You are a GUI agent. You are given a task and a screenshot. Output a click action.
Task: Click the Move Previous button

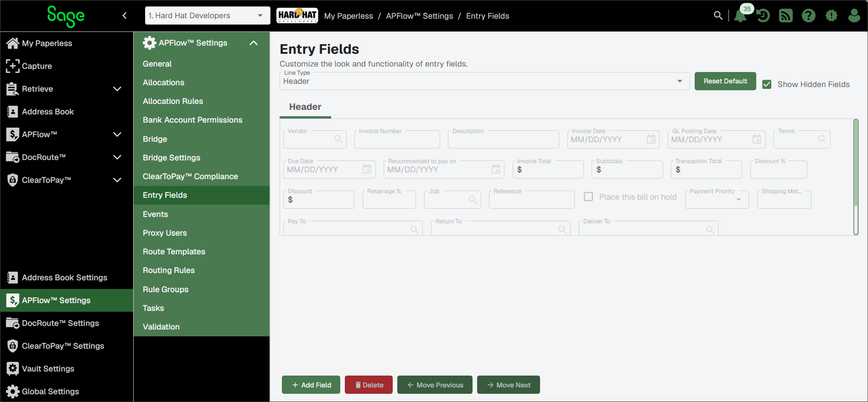tap(435, 385)
